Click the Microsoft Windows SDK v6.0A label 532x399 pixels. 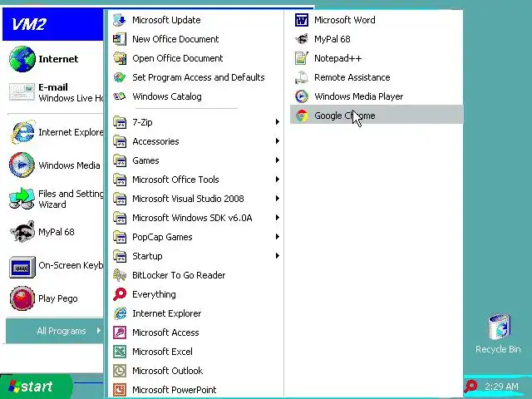(x=192, y=218)
